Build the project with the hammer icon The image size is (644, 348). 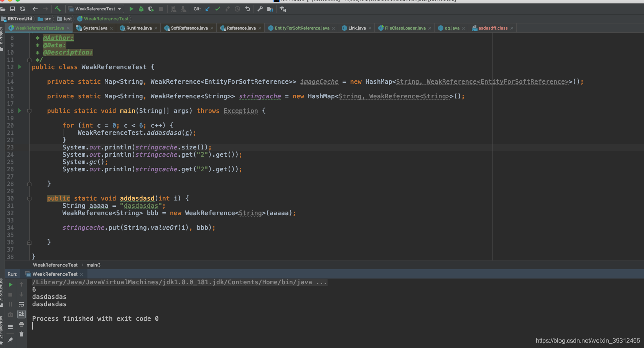[58, 9]
